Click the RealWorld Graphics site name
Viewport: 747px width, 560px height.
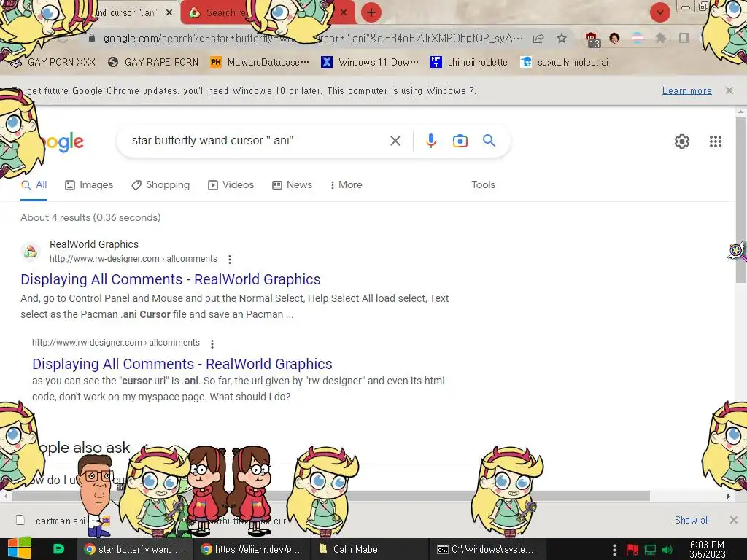(x=94, y=244)
